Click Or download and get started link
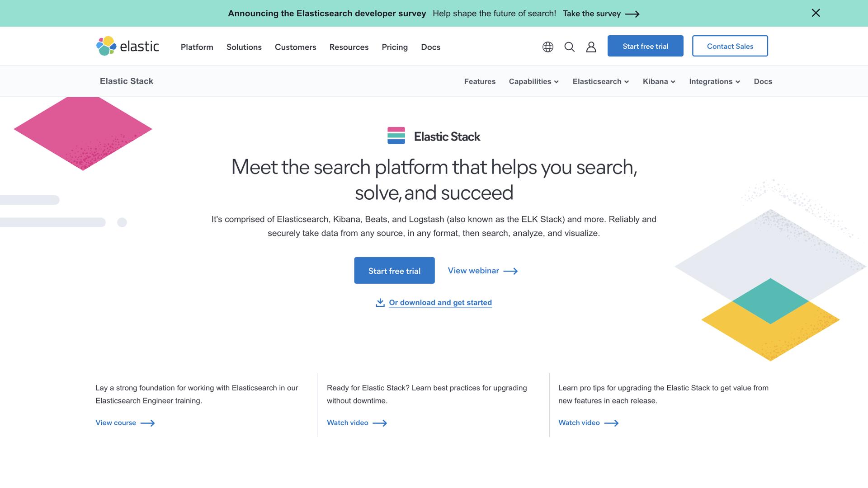868x488 pixels. [x=440, y=303]
